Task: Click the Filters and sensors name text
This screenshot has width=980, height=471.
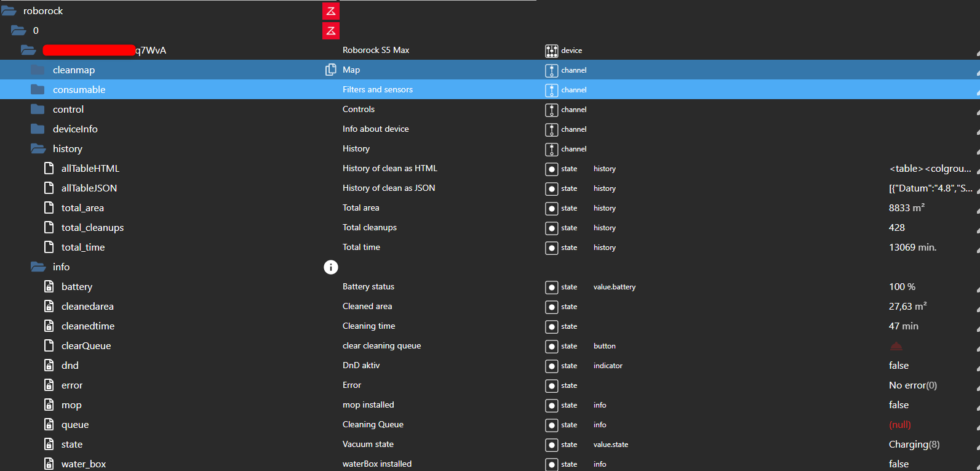Action: pyautogui.click(x=378, y=89)
